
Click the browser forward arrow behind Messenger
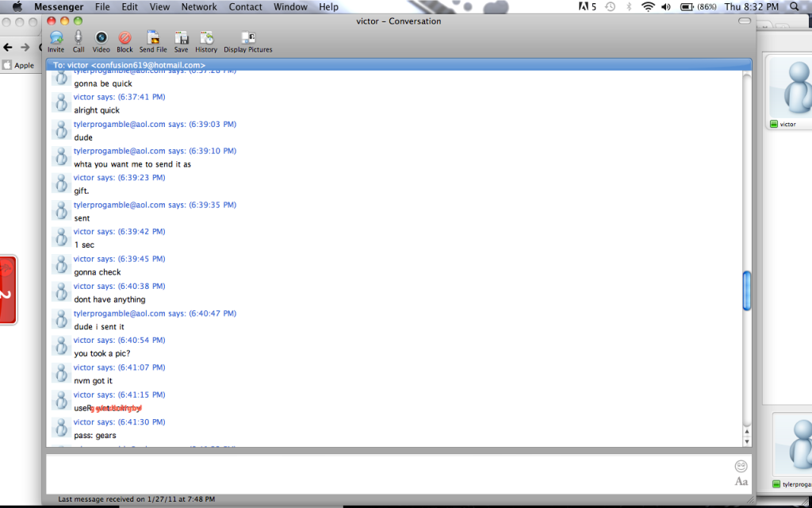coord(25,47)
